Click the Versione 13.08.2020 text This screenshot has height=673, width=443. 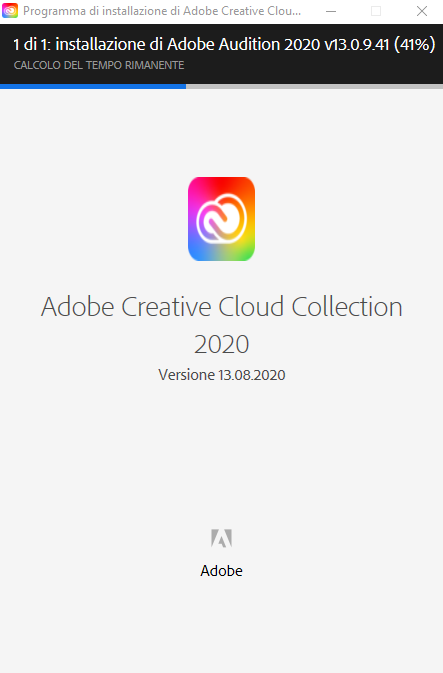[222, 375]
